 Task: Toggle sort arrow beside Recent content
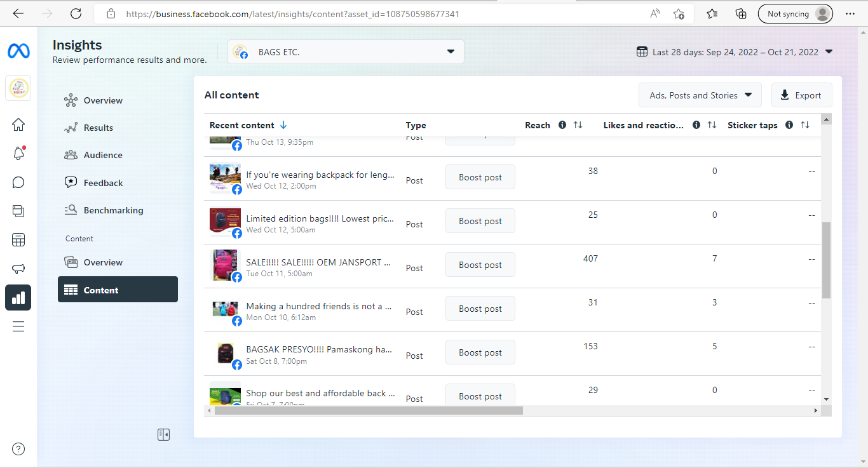tap(283, 125)
